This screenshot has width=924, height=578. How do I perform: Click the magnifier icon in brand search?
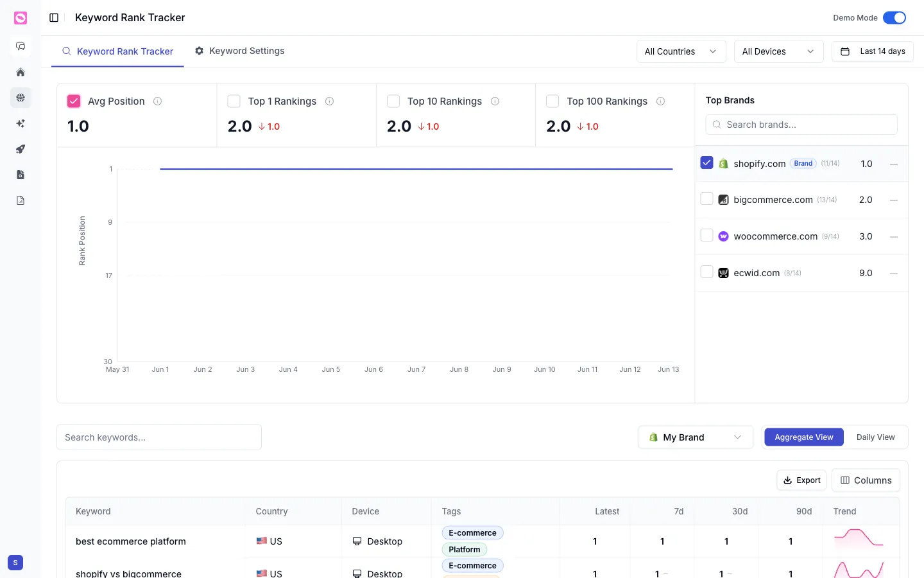point(717,125)
